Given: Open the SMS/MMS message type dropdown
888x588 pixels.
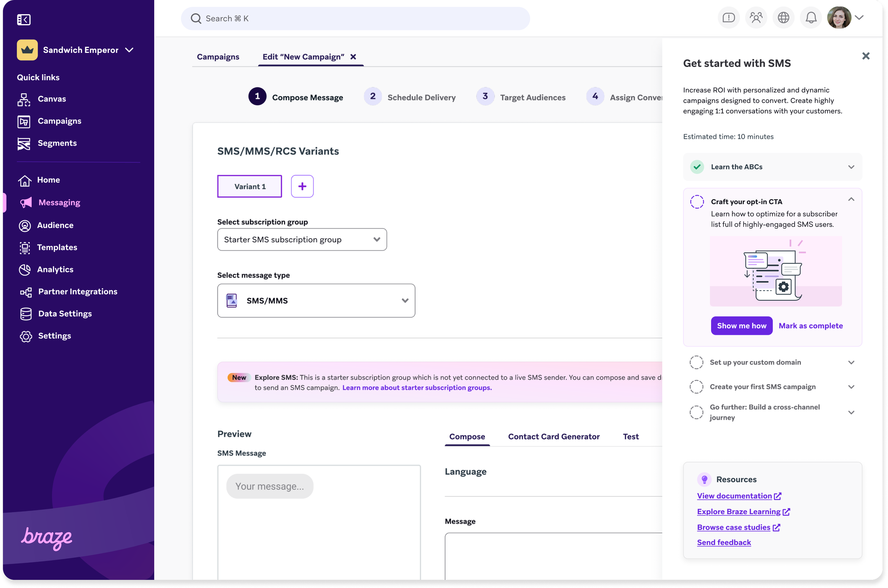Looking at the screenshot, I should (316, 301).
